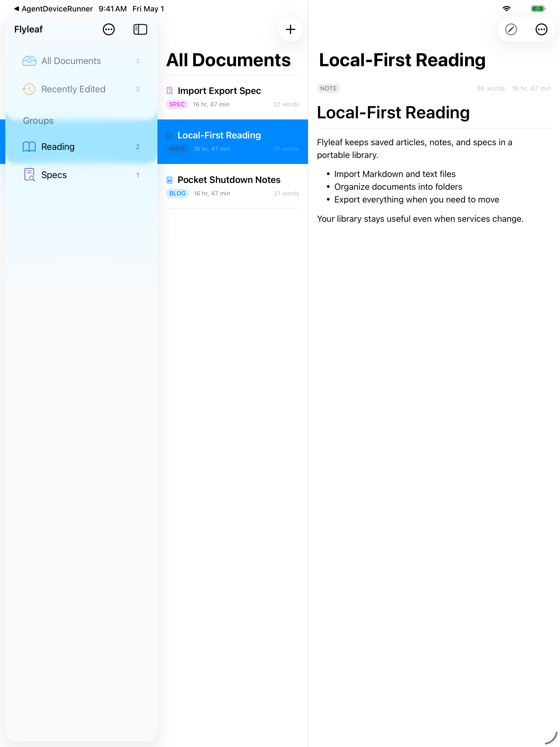
Task: Open the document editor pencil icon
Action: (x=511, y=29)
